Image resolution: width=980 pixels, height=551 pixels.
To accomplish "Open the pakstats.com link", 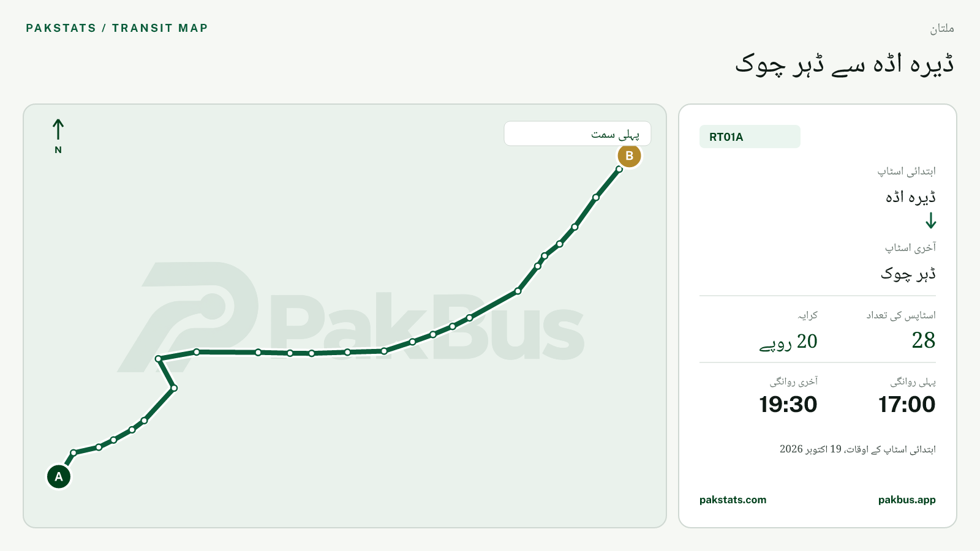I will click(x=733, y=500).
